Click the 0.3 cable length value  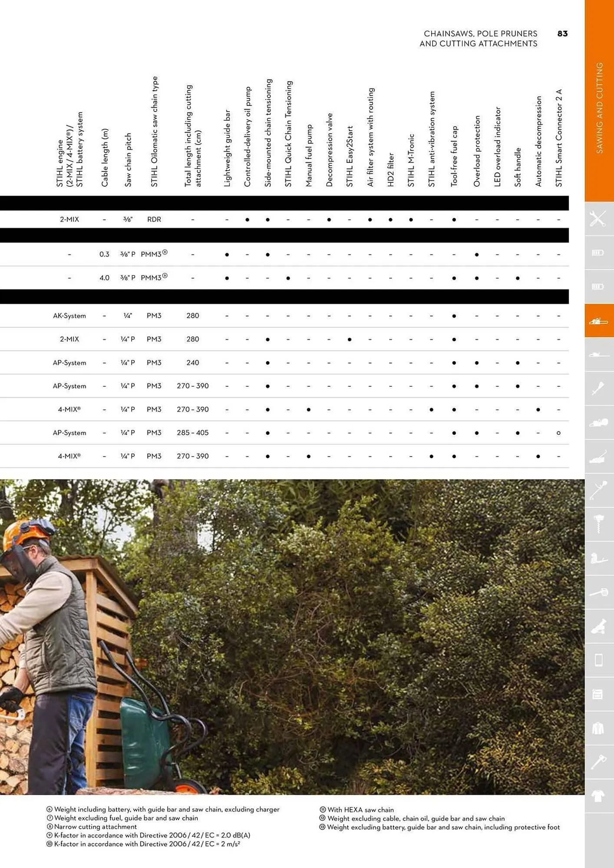(104, 254)
